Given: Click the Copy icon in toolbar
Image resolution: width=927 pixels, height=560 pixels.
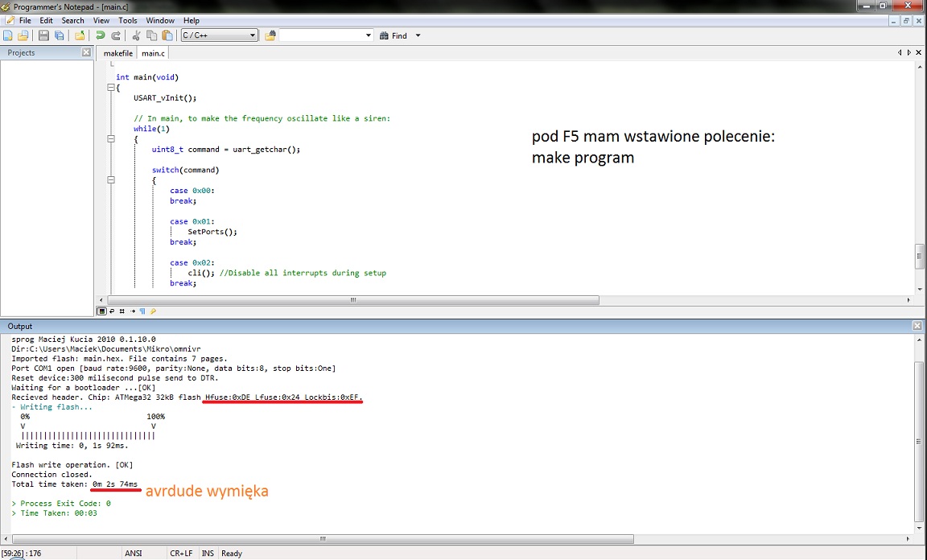Looking at the screenshot, I should (x=152, y=35).
